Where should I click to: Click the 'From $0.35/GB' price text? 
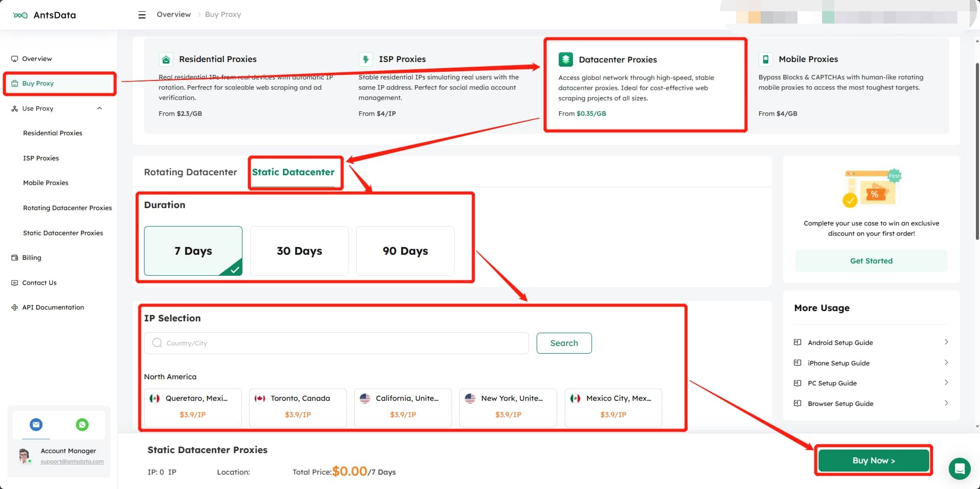pos(582,114)
